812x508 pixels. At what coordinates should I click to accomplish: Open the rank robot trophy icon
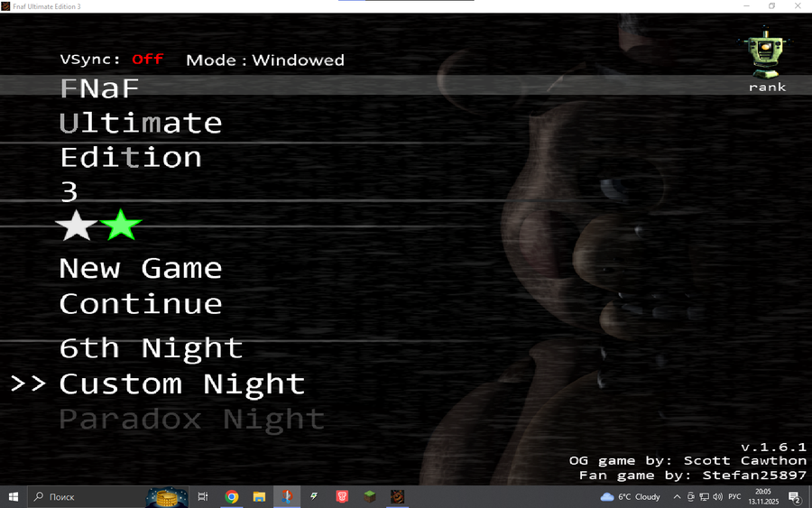(765, 52)
